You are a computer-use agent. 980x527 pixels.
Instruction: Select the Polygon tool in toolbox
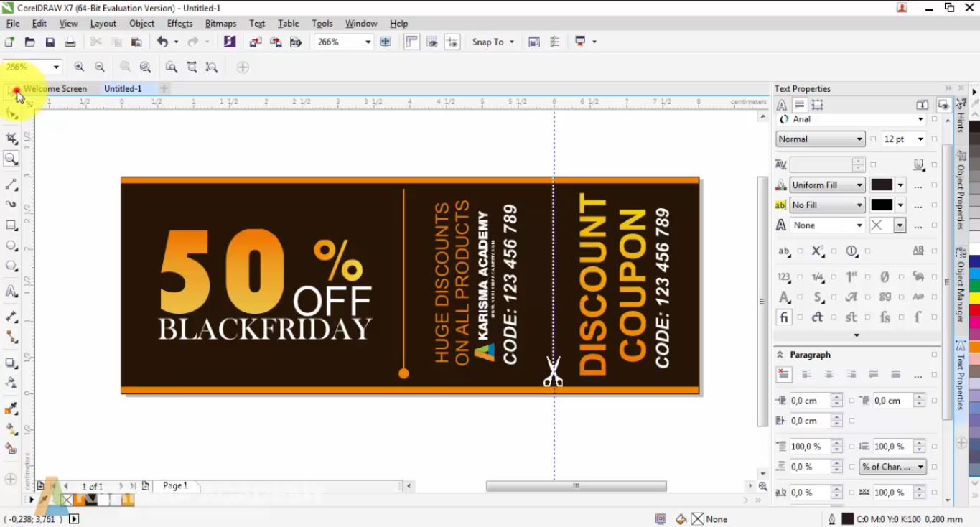click(11, 266)
